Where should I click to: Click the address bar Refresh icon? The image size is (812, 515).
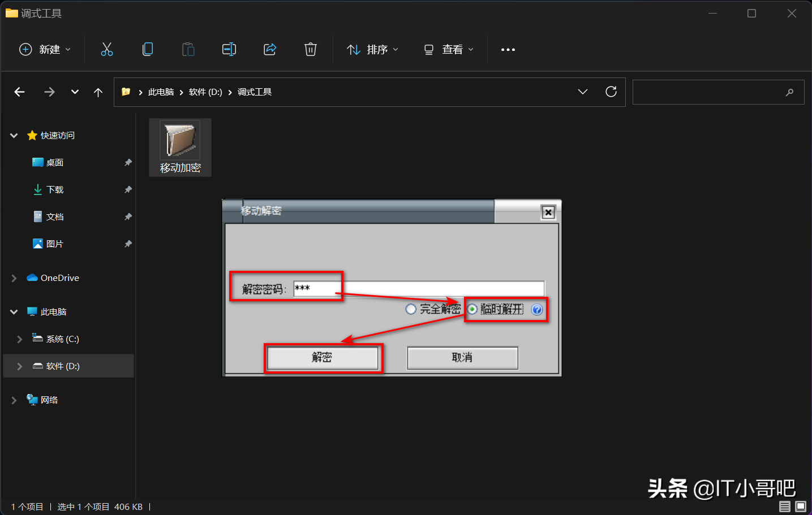tap(611, 92)
